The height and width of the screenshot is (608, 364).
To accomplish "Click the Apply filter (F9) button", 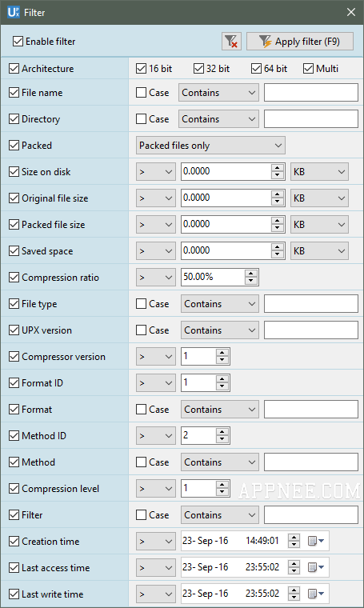I will tap(300, 42).
